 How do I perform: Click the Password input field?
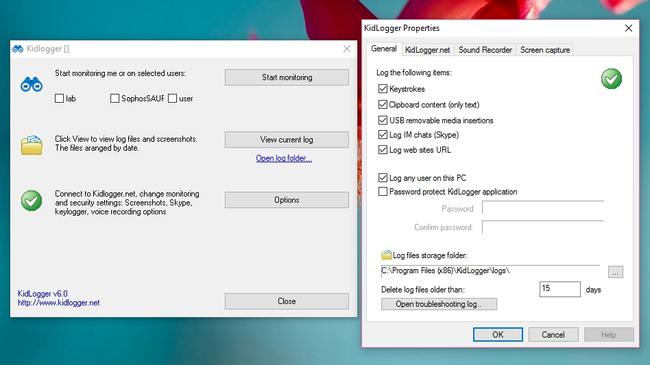(543, 208)
